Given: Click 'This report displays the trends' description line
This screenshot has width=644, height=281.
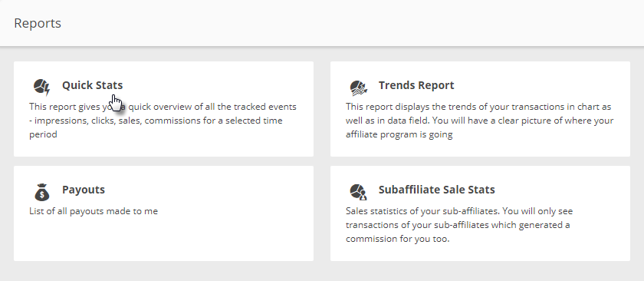Looking at the screenshot, I should pyautogui.click(x=478, y=107).
